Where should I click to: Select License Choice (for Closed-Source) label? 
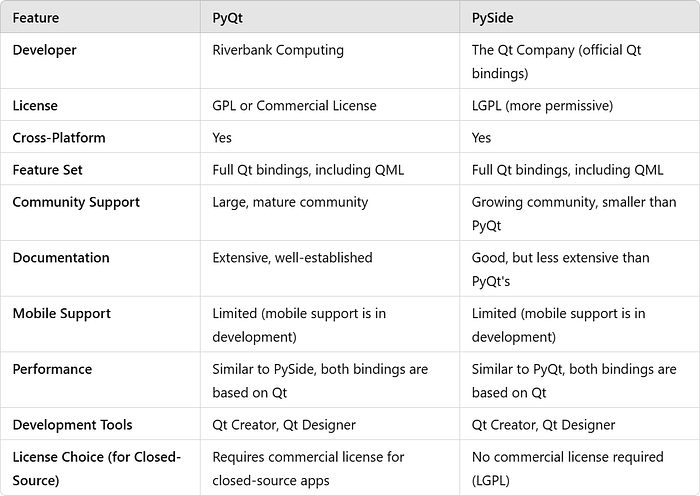[96, 468]
